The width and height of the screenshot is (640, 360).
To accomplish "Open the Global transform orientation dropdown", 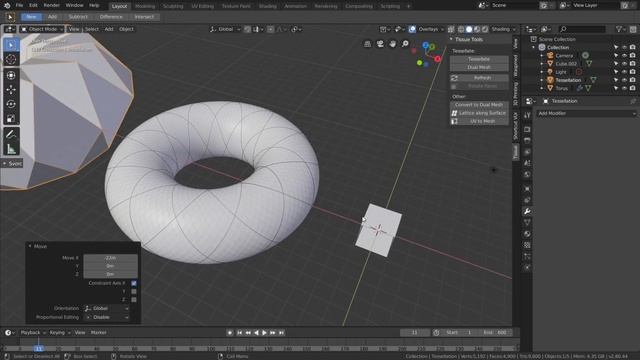I will (x=225, y=29).
